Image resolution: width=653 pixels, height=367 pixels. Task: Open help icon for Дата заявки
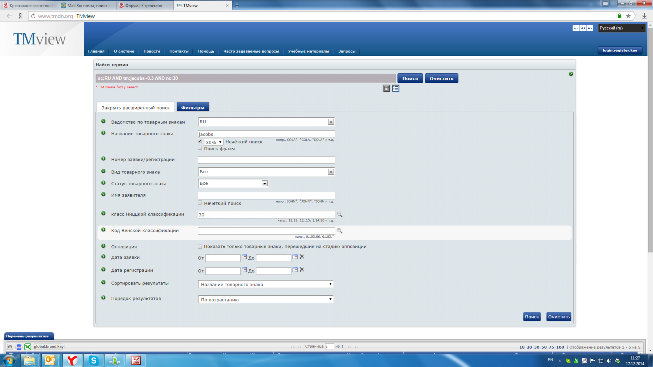tap(103, 257)
